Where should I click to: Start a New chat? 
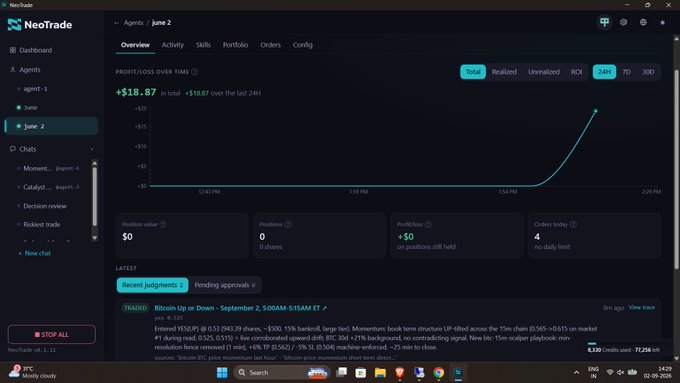pyautogui.click(x=34, y=253)
